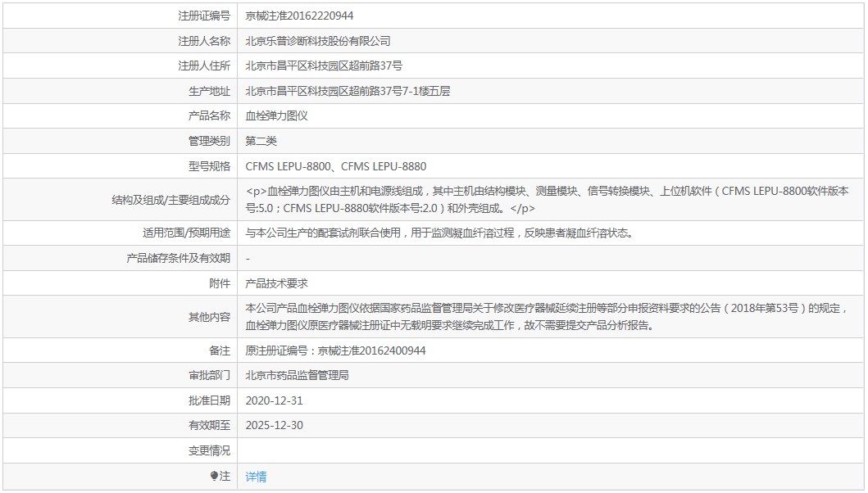The image size is (868, 493).
Task: Click the 第二类 category value
Action: [261, 141]
